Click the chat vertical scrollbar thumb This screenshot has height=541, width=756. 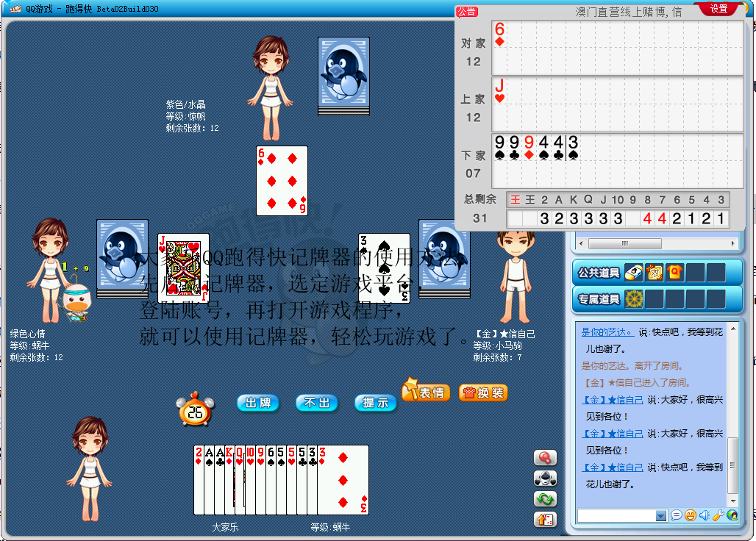tap(733, 465)
